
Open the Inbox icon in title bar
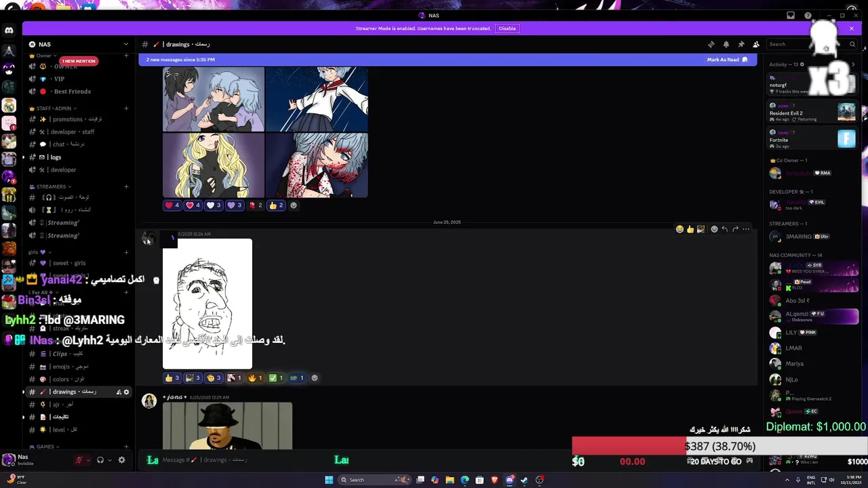coord(791,16)
